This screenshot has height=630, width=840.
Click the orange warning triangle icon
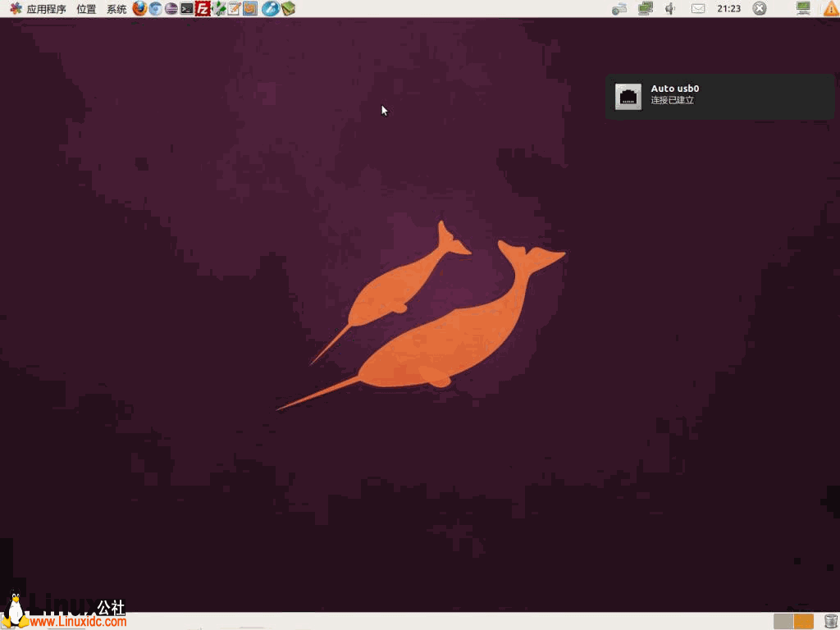point(830,9)
